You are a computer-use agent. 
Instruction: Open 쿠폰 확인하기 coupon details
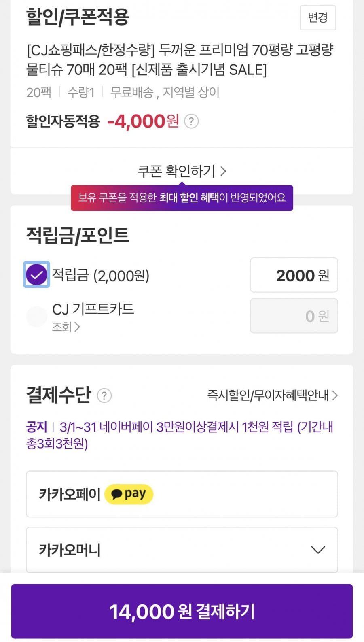point(182,171)
